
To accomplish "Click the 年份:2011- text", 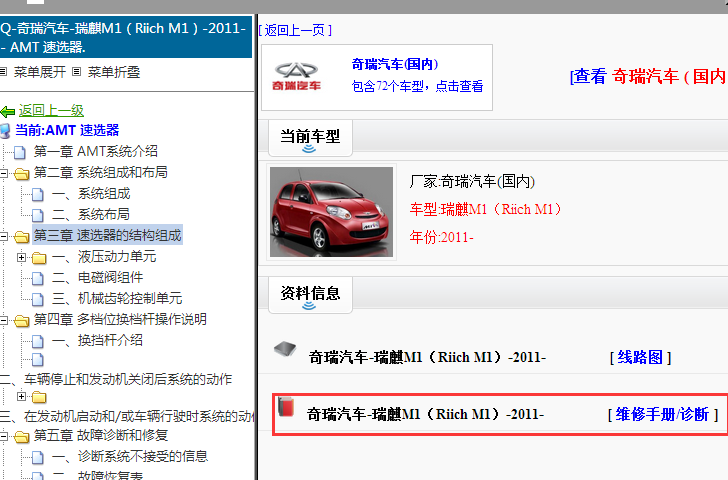I will coord(442,237).
